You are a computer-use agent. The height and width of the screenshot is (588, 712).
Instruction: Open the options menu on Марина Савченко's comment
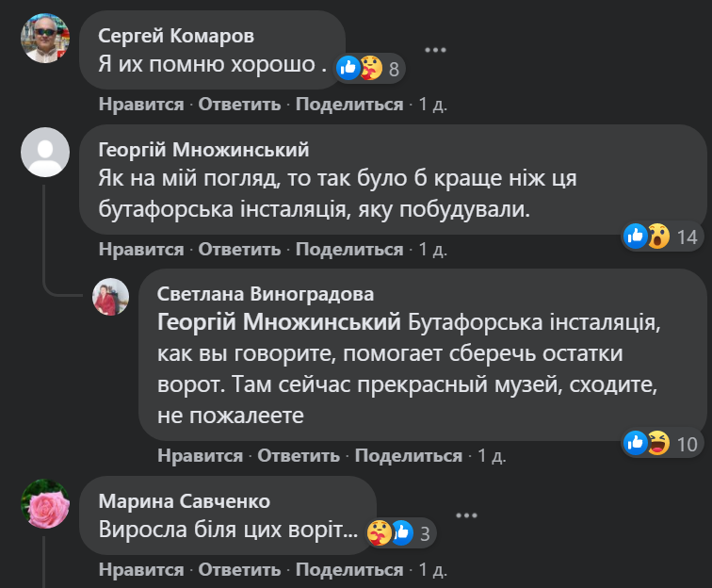point(464,515)
